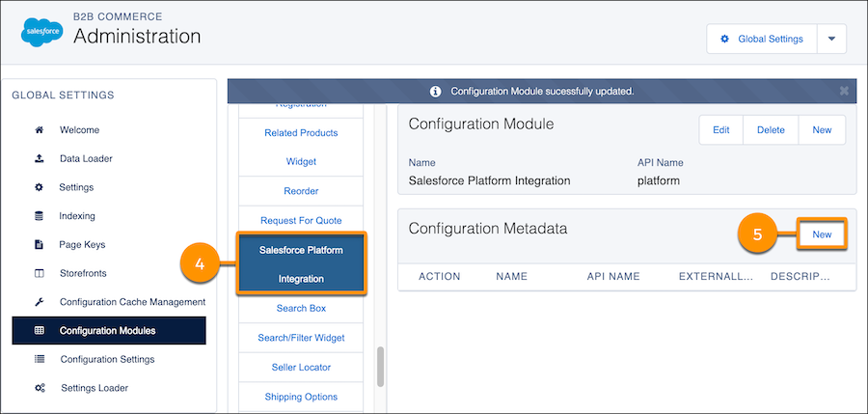Click the Global Settings button
868x414 pixels.
coord(762,39)
